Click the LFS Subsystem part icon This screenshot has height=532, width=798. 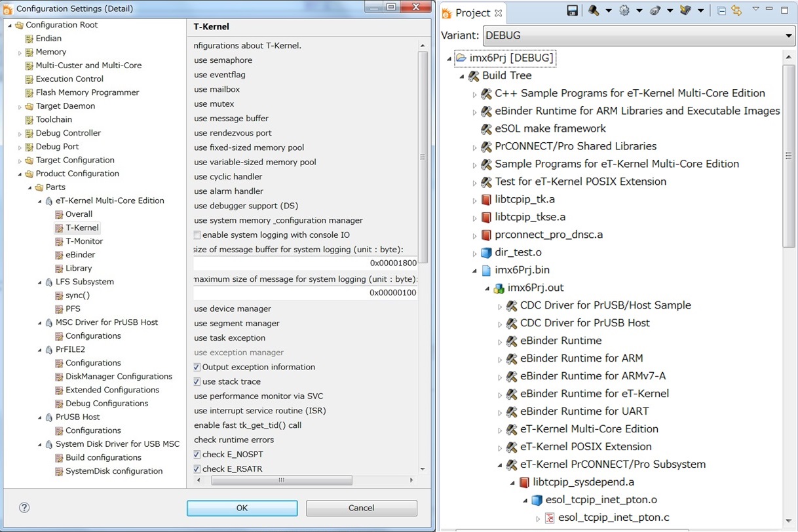[x=49, y=282]
